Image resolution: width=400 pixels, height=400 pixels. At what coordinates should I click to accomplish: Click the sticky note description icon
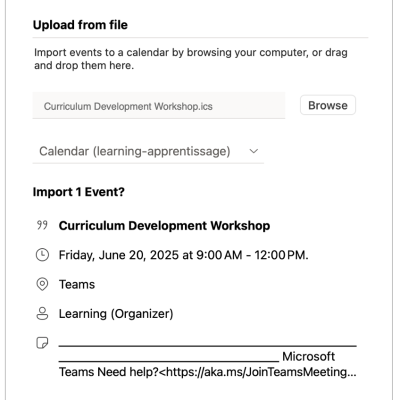[42, 343]
